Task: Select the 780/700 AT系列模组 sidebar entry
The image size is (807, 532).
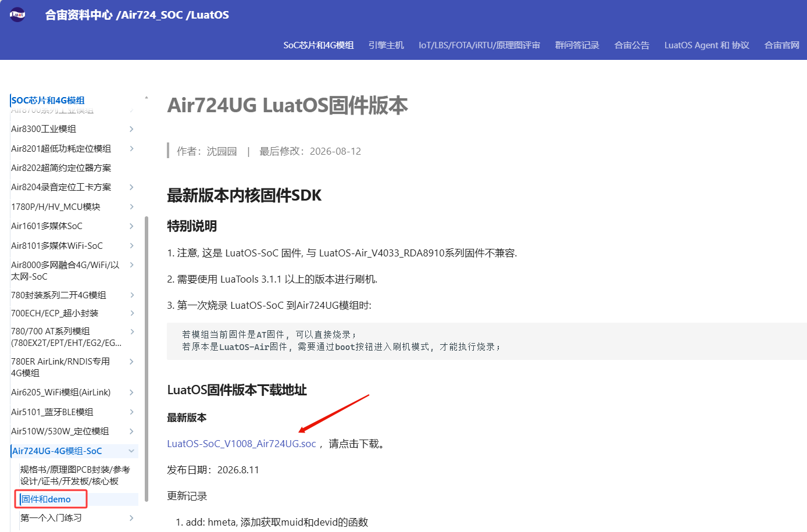Action: (66, 337)
